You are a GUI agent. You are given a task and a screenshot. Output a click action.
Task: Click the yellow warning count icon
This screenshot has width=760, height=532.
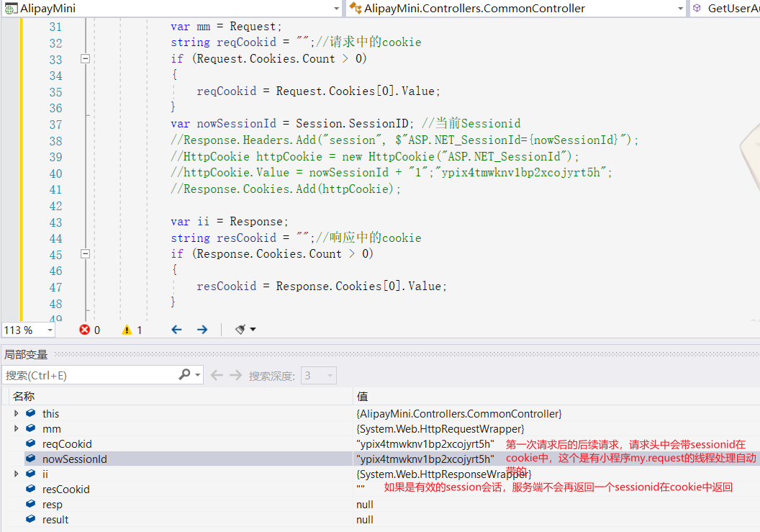point(127,330)
